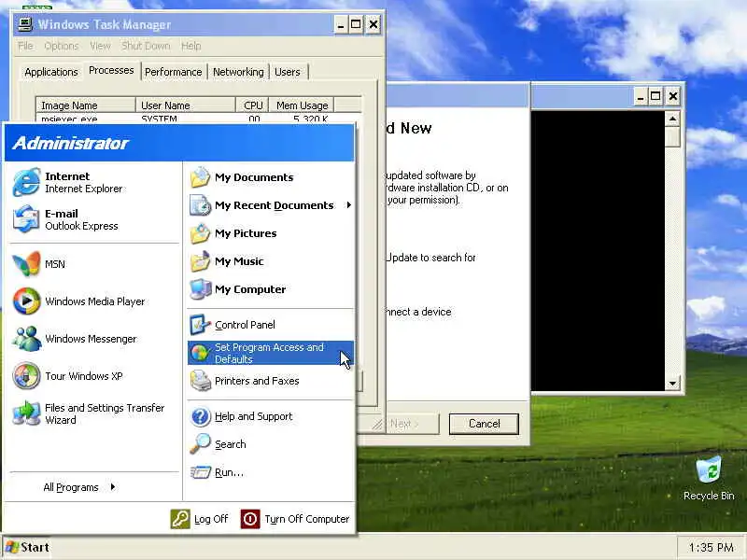This screenshot has height=560, width=747.
Task: Open My Computer icon
Action: [200, 289]
